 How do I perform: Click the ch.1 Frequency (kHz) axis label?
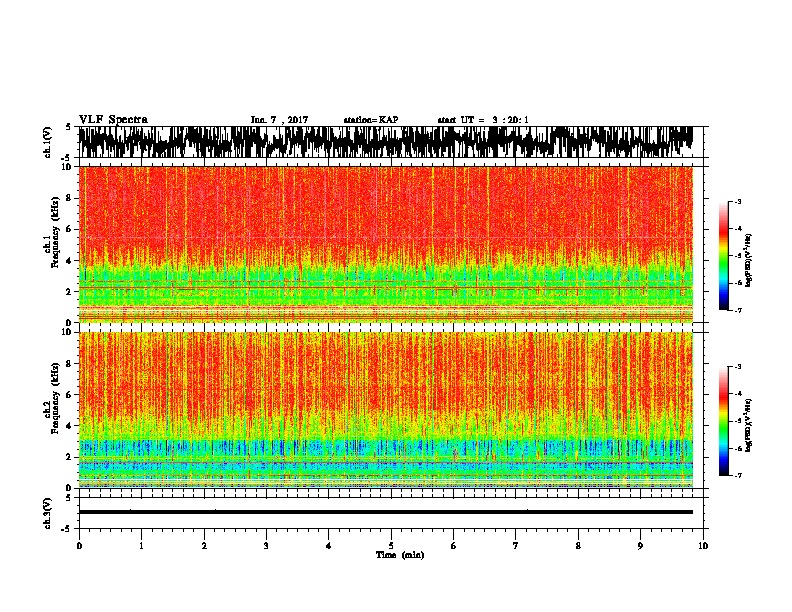51,231
